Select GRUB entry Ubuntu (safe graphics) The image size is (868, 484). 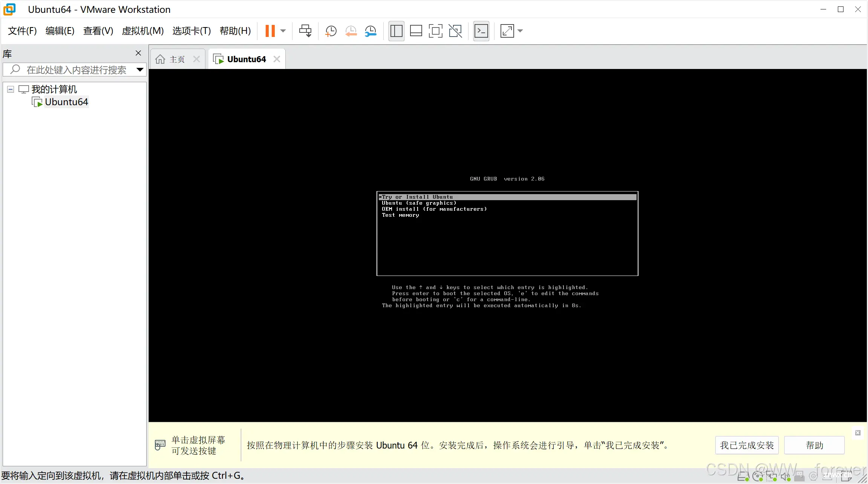(x=419, y=203)
